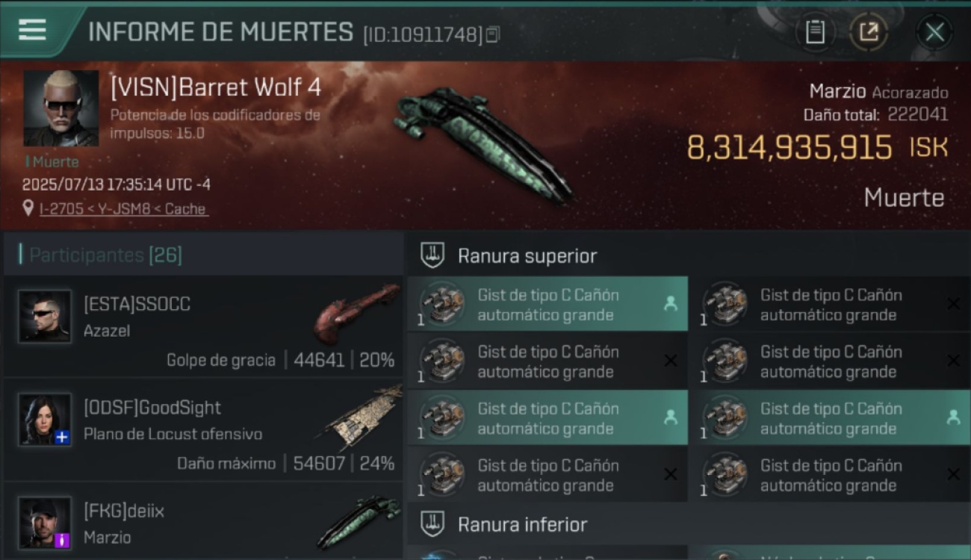Share the kill report externally
Image resolution: width=971 pixels, height=560 pixels.
[869, 32]
